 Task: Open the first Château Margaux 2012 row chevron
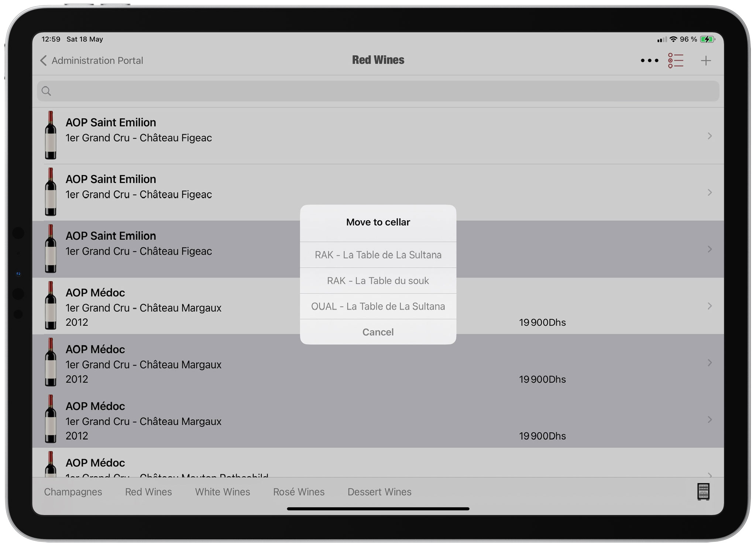pyautogui.click(x=709, y=306)
